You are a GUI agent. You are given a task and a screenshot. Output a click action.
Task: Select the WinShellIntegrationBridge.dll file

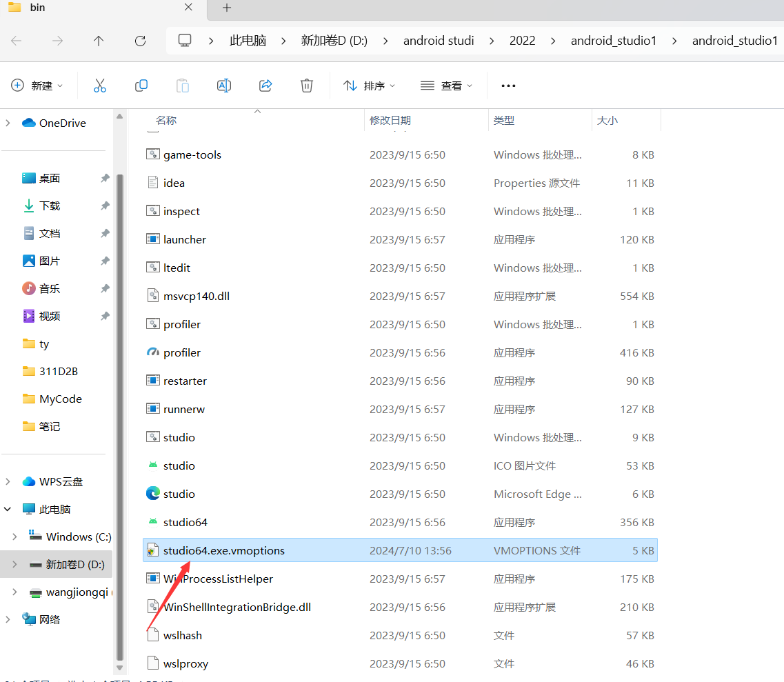(x=400, y=607)
